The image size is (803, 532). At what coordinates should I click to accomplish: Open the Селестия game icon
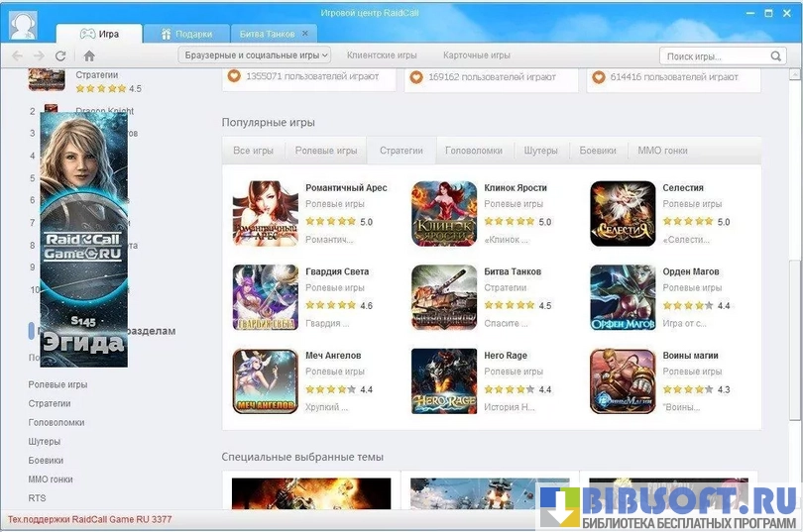[x=623, y=213]
